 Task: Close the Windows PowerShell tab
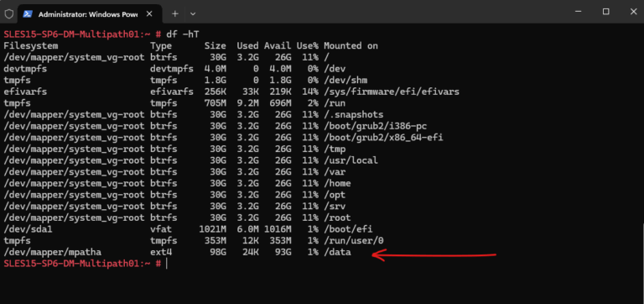tap(149, 13)
